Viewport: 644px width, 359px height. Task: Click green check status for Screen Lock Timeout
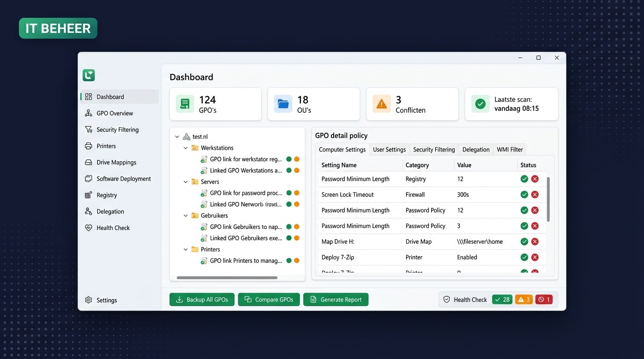524,194
